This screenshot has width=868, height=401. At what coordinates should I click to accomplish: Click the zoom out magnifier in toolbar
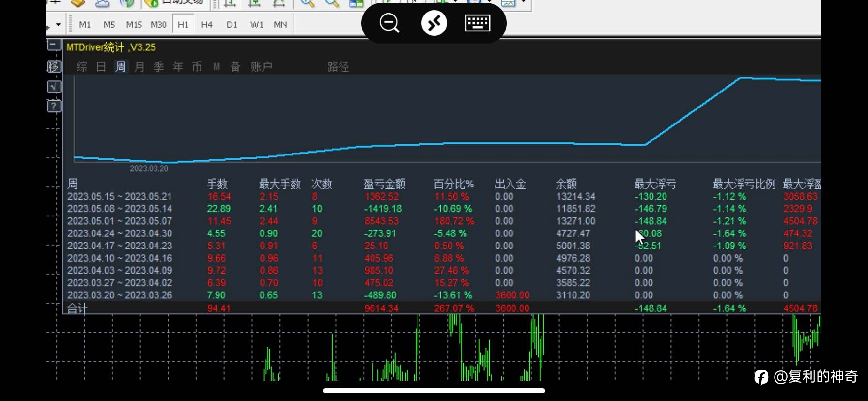[x=332, y=3]
